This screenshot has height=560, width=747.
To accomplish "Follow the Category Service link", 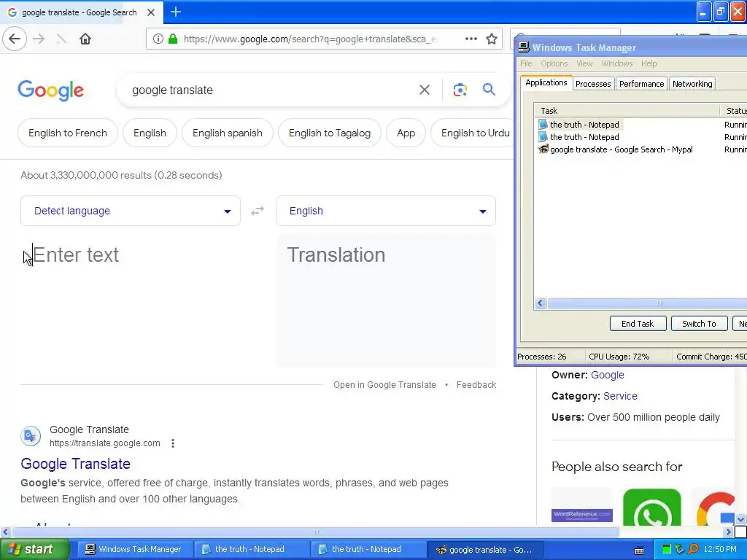I will point(620,396).
